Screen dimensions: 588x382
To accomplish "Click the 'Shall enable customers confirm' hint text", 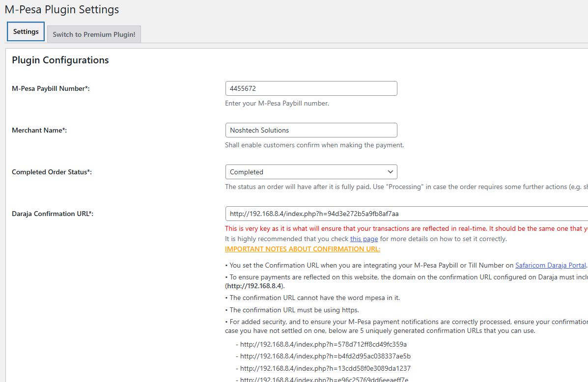I will [x=314, y=145].
